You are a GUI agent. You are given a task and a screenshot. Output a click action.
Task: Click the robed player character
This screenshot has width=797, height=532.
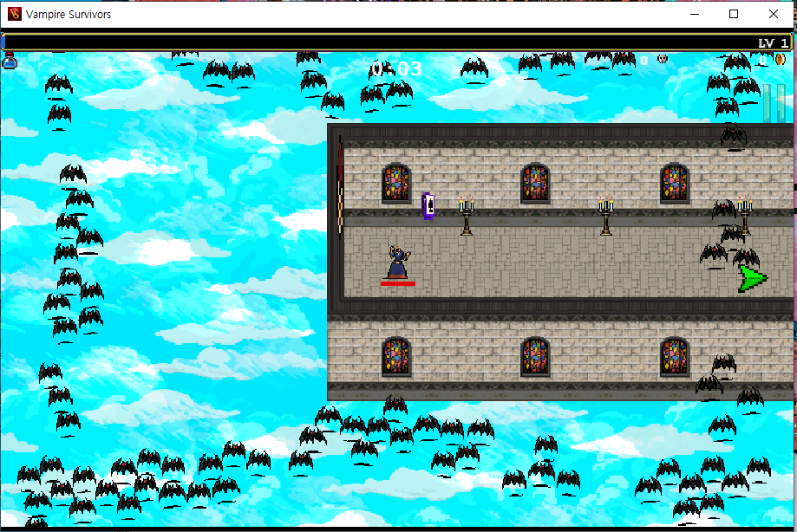pos(399,263)
